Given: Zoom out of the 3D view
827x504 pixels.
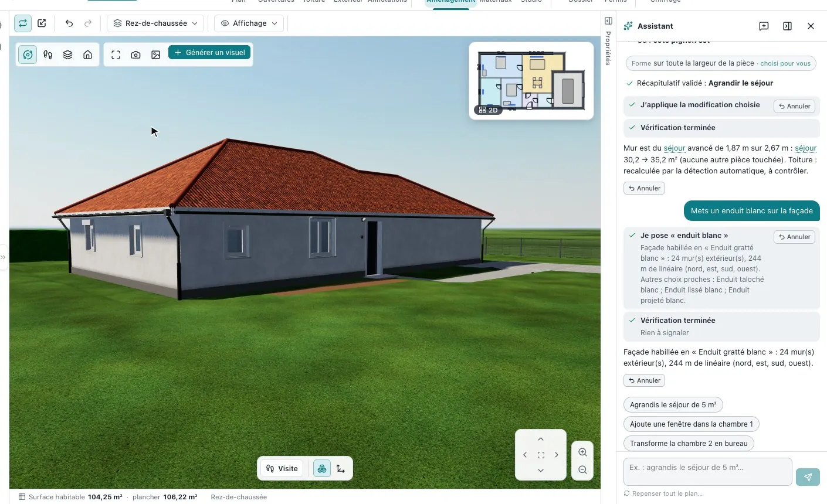Looking at the screenshot, I should [x=582, y=470].
